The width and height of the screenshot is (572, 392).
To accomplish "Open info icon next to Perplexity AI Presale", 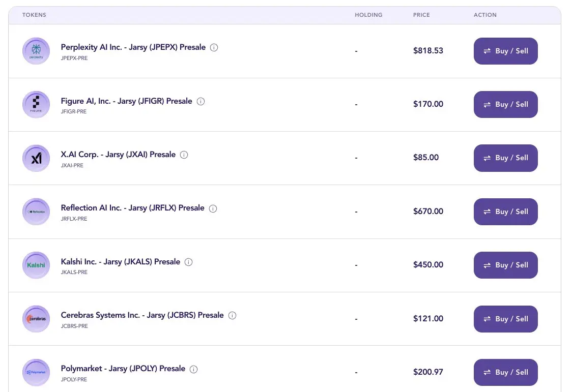I will (214, 48).
